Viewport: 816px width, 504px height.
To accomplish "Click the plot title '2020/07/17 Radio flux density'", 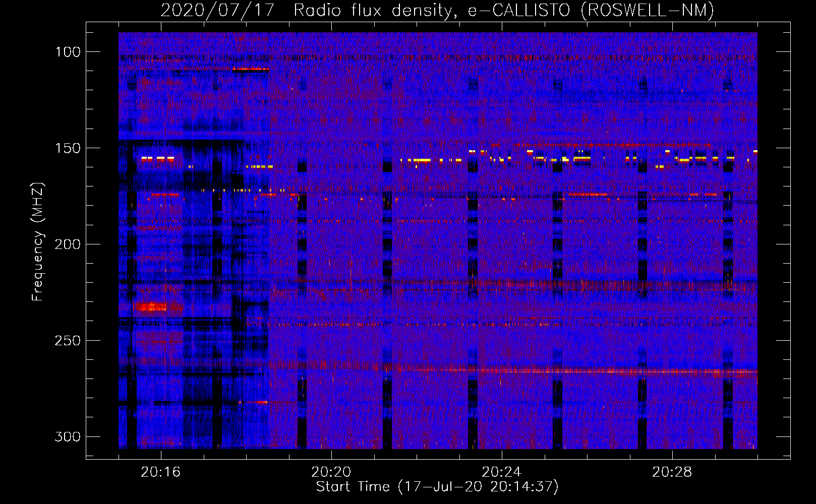I will click(x=437, y=10).
